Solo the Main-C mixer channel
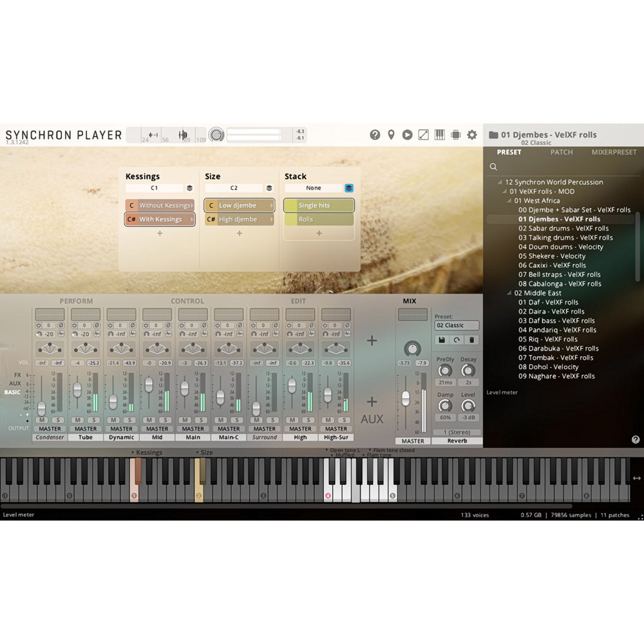The image size is (644, 644). (237, 420)
